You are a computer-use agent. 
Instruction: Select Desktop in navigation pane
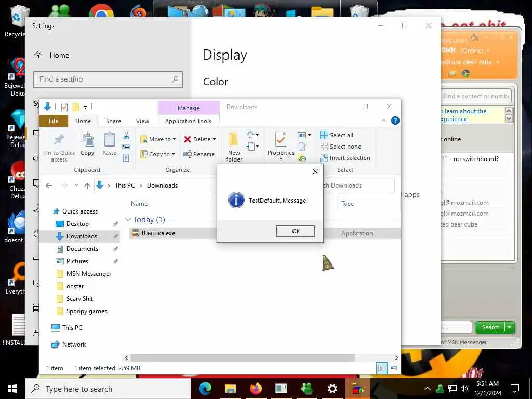(x=77, y=224)
